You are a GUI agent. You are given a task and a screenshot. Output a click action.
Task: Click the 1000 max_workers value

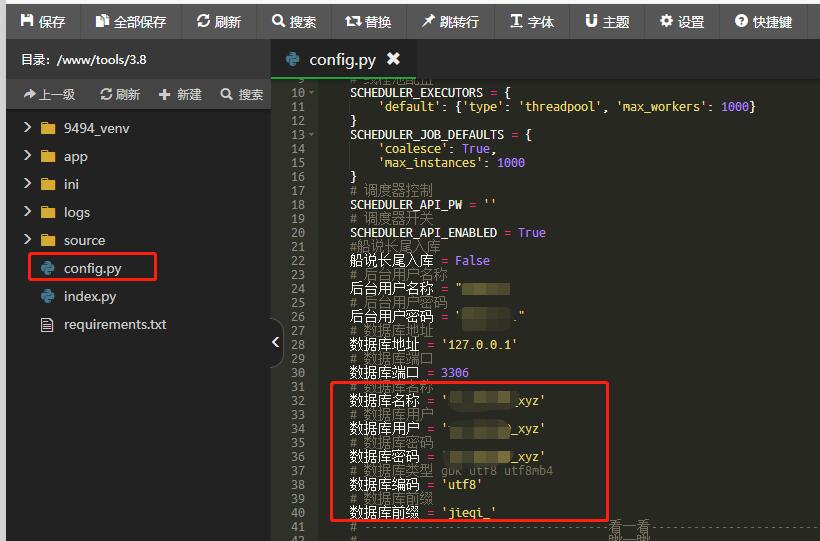tap(735, 107)
